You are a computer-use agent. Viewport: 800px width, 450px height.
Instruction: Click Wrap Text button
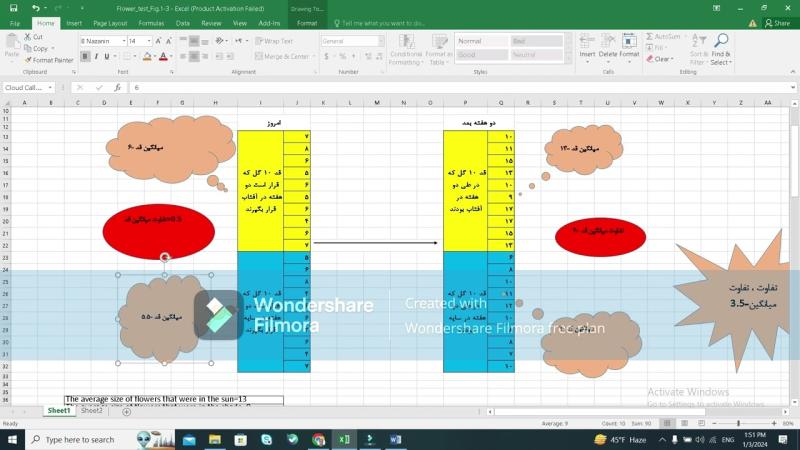[274, 41]
